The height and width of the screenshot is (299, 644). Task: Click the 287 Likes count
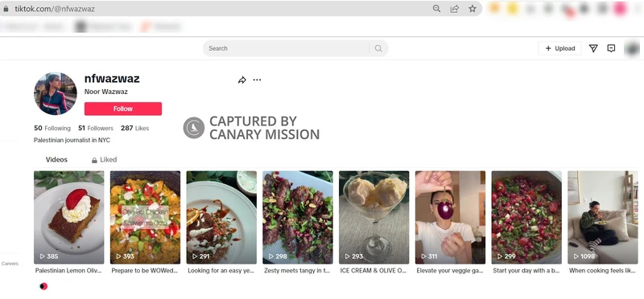click(x=134, y=128)
